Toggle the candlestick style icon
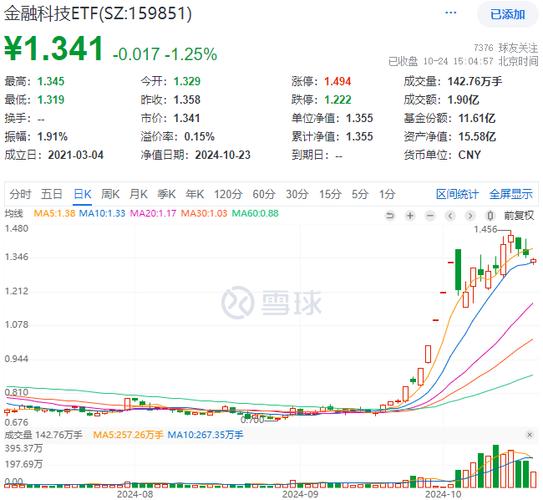The image size is (543, 500). click(490, 216)
